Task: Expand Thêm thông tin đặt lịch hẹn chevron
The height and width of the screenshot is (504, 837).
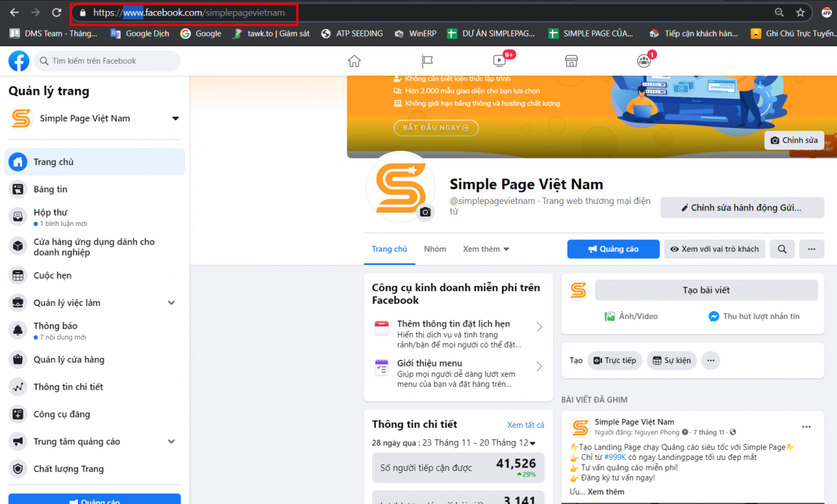Action: coord(539,327)
